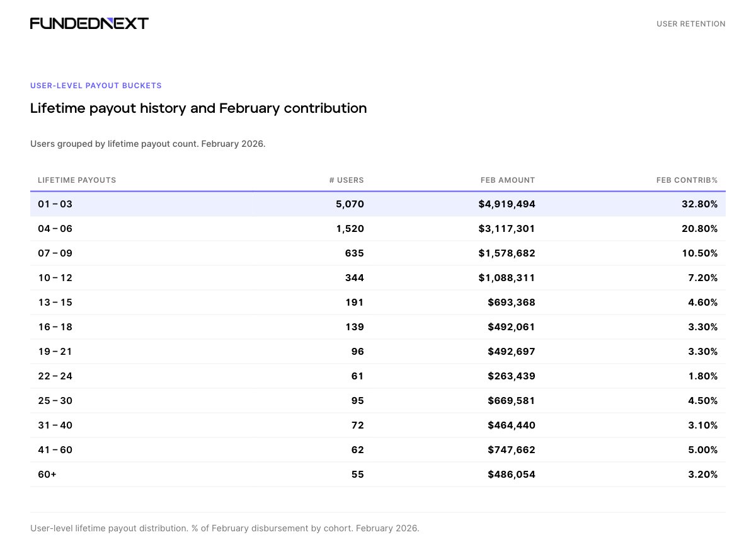Click the 191 users cell
The height and width of the screenshot is (542, 756).
tap(355, 303)
